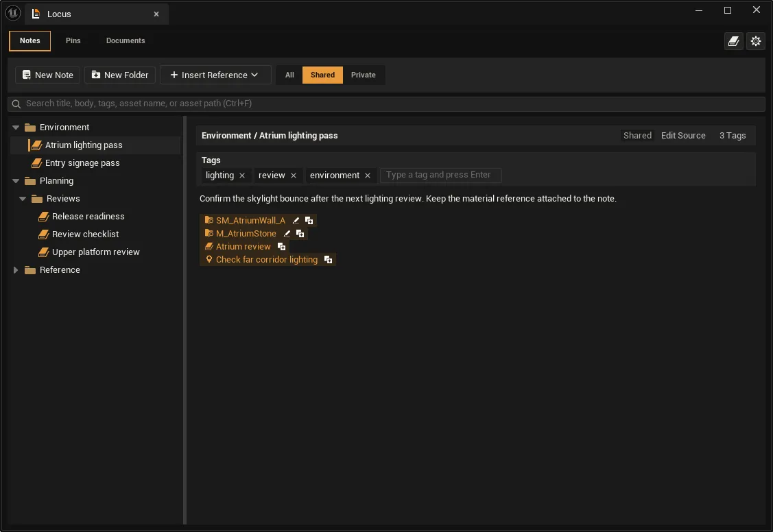Click the note icon of Review checklist
This screenshot has width=773, height=532.
(44, 234)
